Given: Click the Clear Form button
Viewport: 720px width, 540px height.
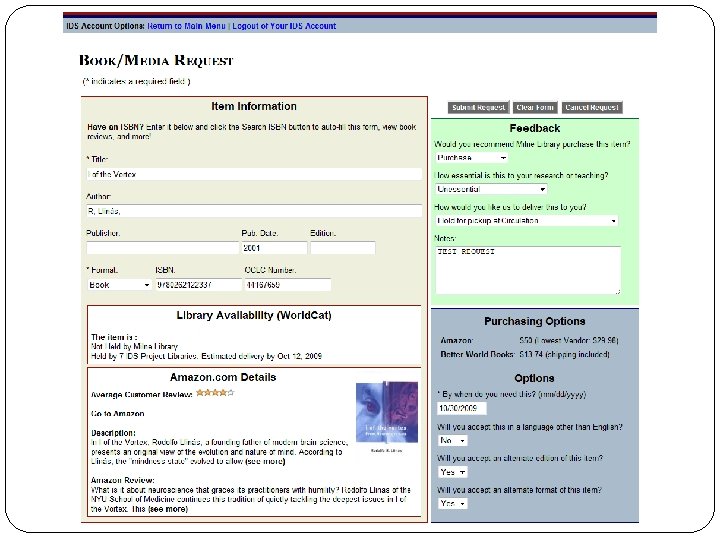Looking at the screenshot, I should 535,107.
